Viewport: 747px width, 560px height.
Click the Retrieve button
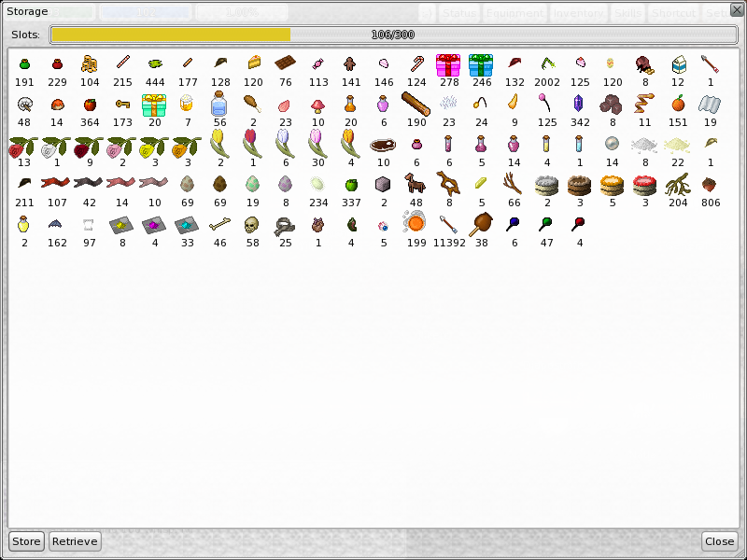click(75, 541)
